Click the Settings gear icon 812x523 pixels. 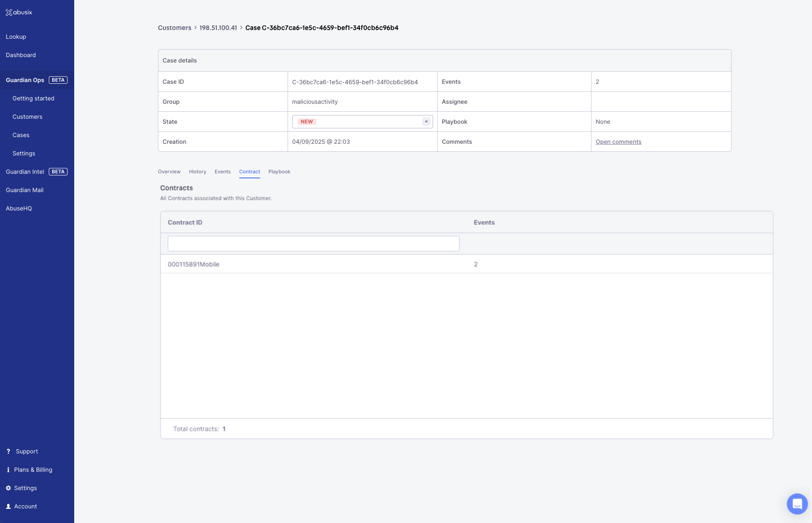(x=8, y=488)
